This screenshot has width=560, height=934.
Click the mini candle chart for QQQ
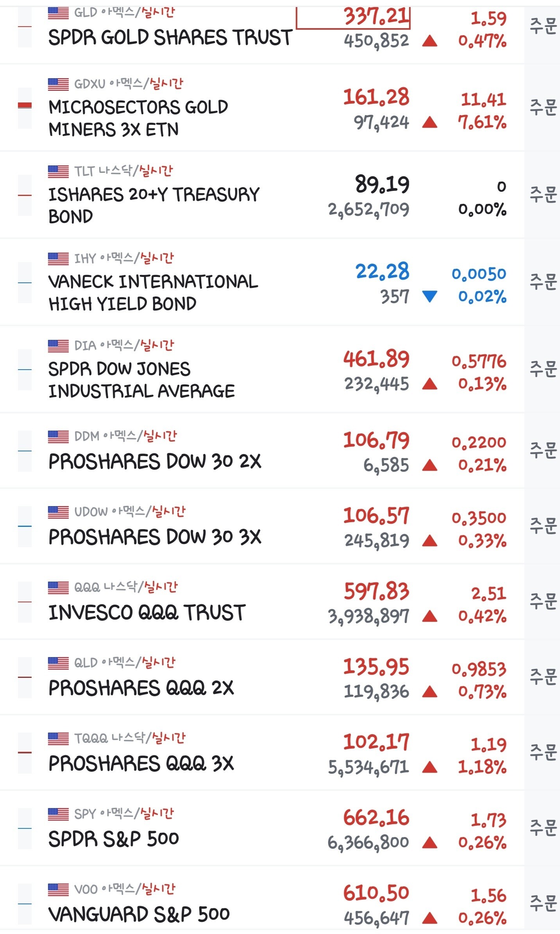[x=25, y=602]
